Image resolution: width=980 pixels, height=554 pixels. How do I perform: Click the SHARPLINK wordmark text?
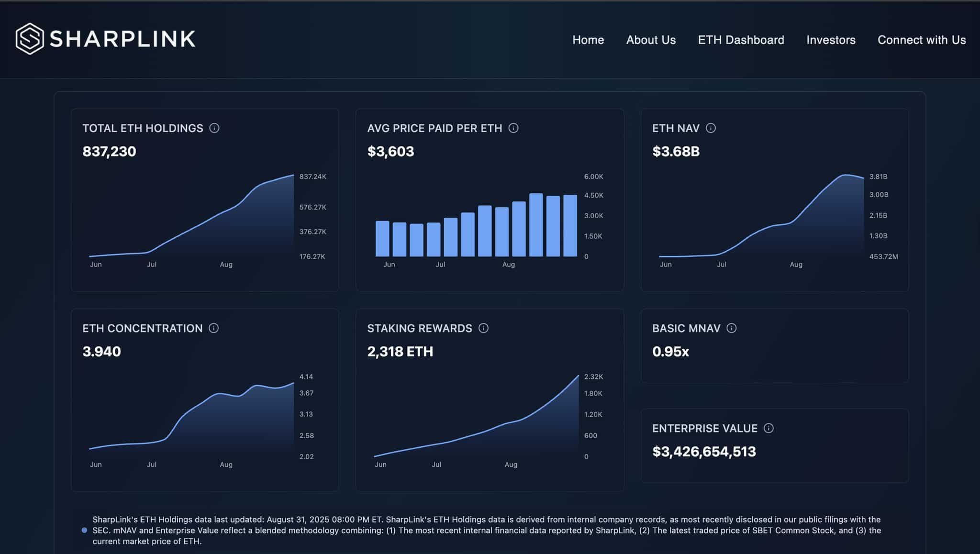click(x=123, y=39)
